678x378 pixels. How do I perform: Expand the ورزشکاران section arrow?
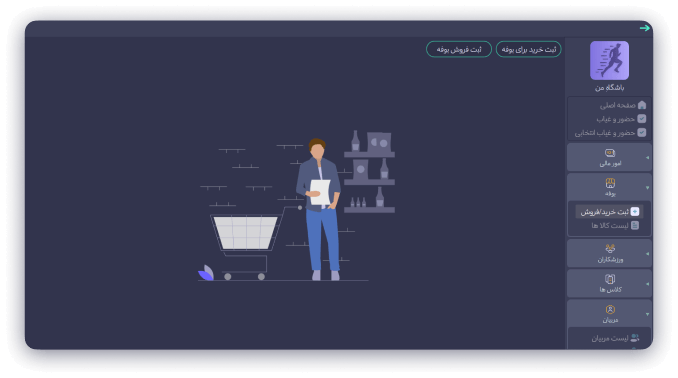pos(647,253)
